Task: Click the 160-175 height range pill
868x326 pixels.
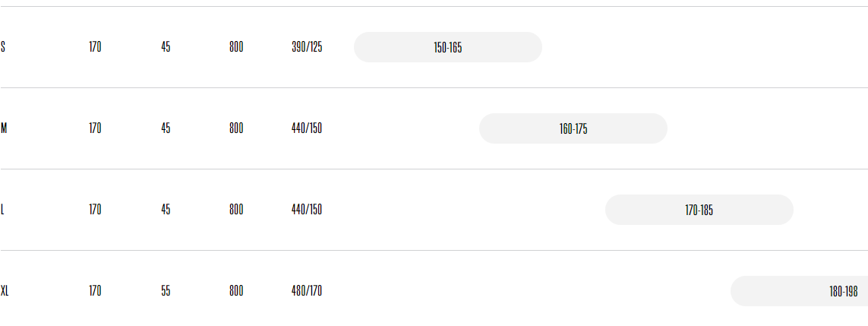Action: click(x=573, y=128)
